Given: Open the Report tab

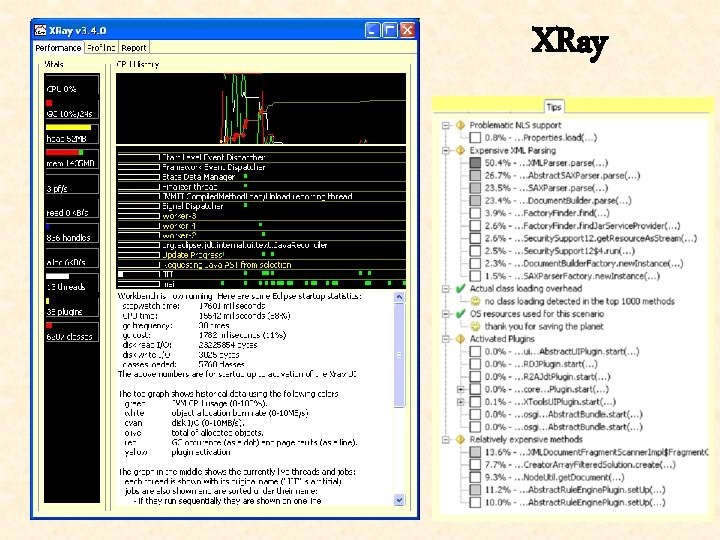Looking at the screenshot, I should coord(134,48).
